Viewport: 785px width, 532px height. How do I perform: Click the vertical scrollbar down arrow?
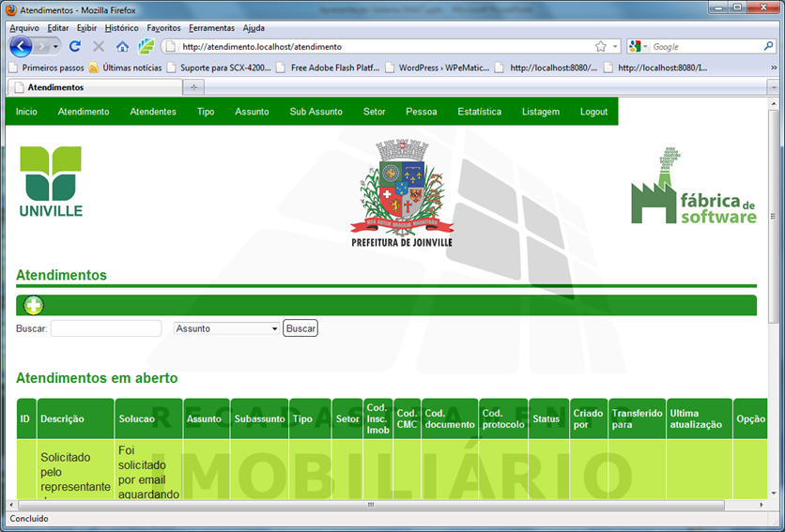coord(774,493)
